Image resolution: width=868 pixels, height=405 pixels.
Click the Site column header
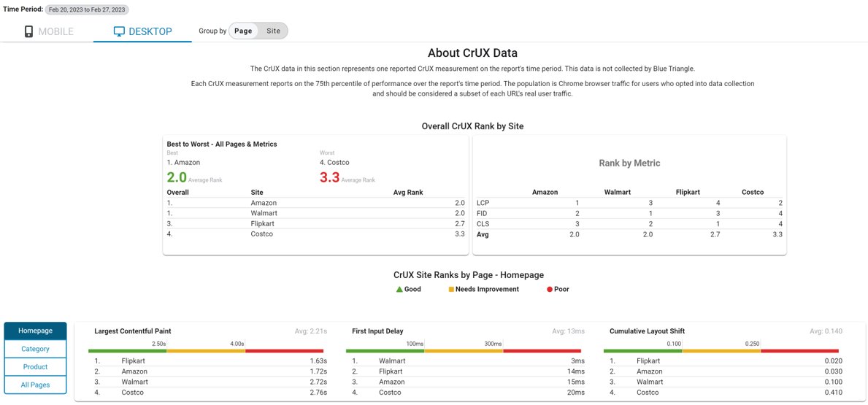pyautogui.click(x=257, y=193)
